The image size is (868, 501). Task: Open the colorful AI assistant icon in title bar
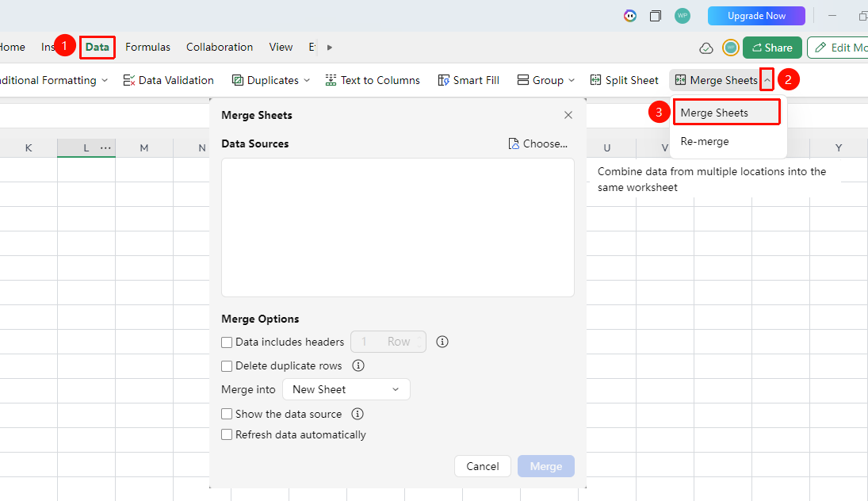(630, 16)
